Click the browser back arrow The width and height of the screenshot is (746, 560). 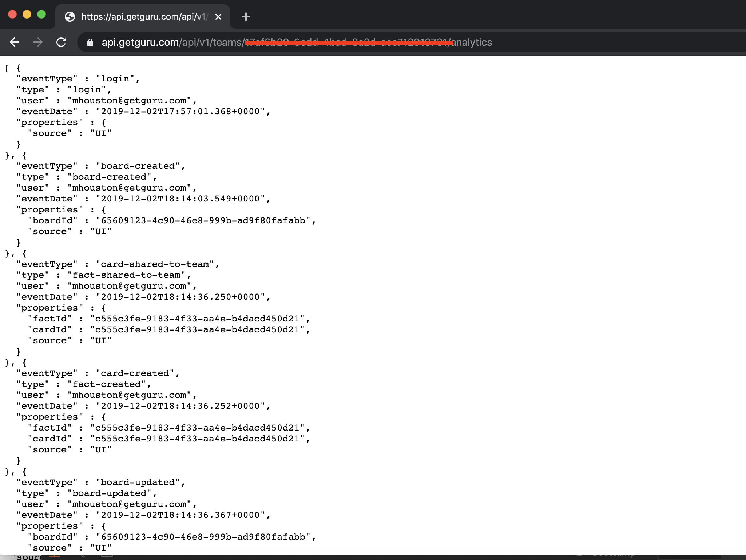coord(15,42)
